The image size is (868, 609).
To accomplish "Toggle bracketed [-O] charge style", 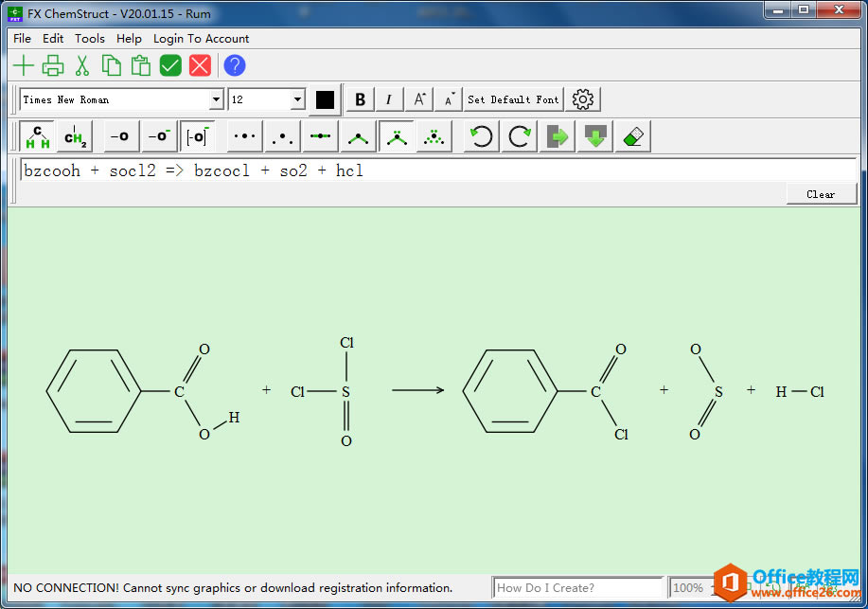I will point(197,136).
